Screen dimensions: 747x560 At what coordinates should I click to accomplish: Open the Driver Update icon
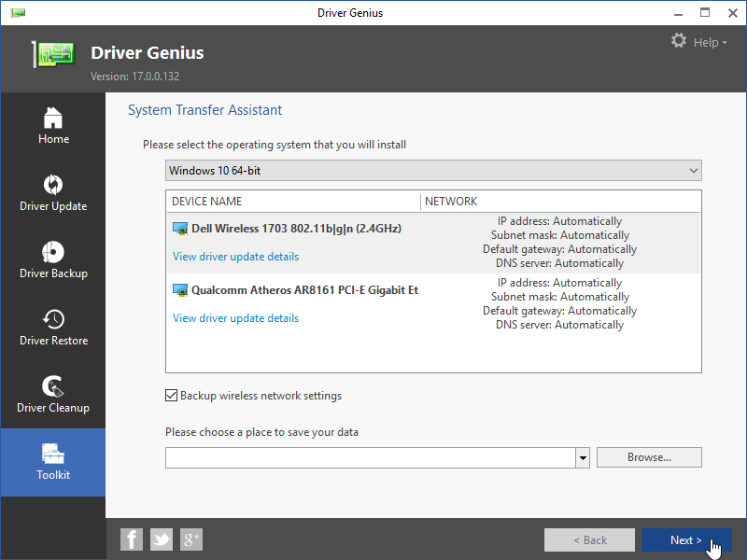pos(53,185)
